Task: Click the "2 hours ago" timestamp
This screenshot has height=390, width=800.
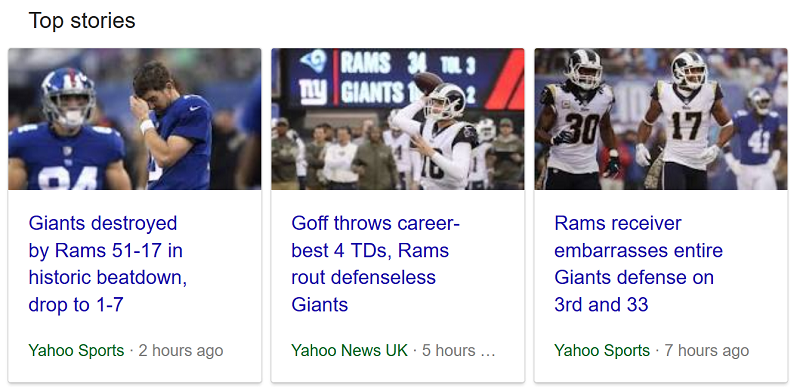Action: (181, 351)
